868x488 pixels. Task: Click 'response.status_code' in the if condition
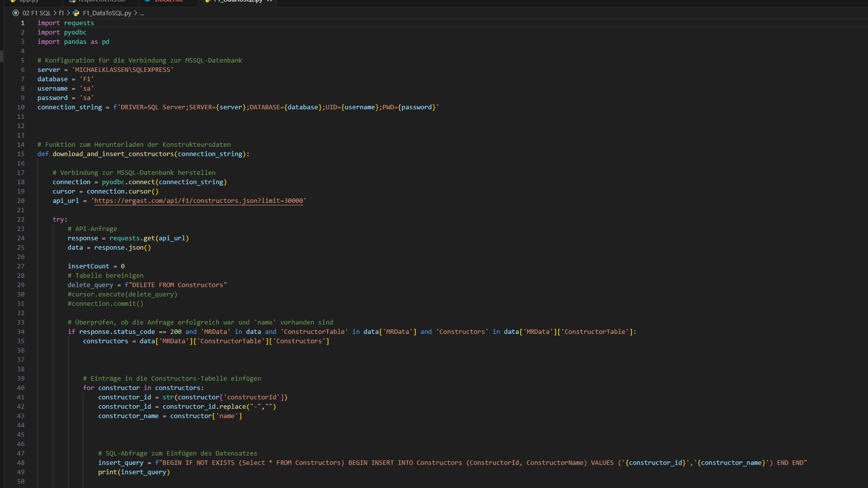[117, 331]
